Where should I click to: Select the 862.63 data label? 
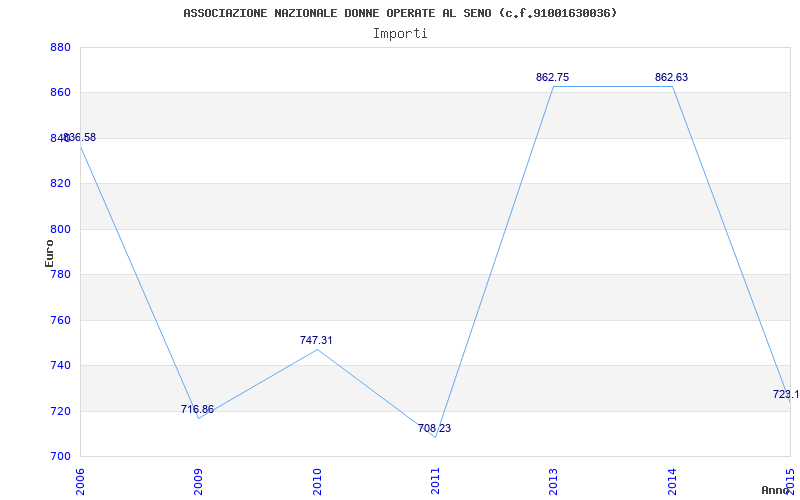tap(671, 78)
